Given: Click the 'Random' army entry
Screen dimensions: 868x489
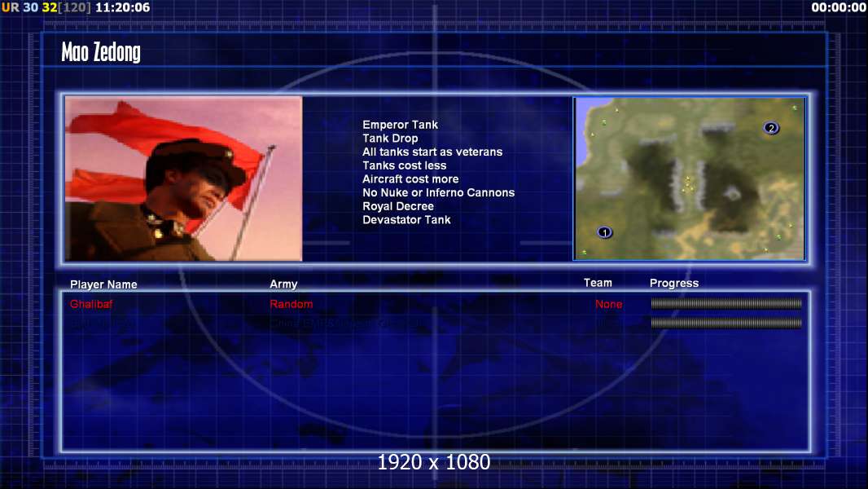Looking at the screenshot, I should click(x=292, y=304).
